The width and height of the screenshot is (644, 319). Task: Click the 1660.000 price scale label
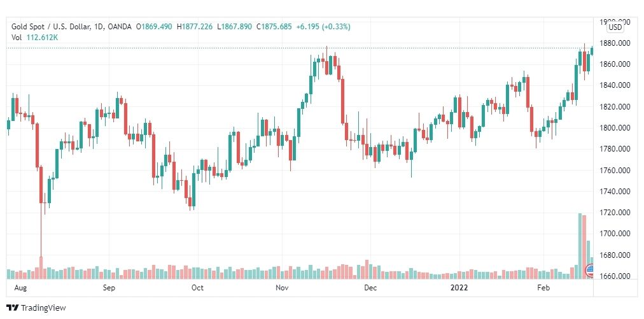tap(615, 276)
